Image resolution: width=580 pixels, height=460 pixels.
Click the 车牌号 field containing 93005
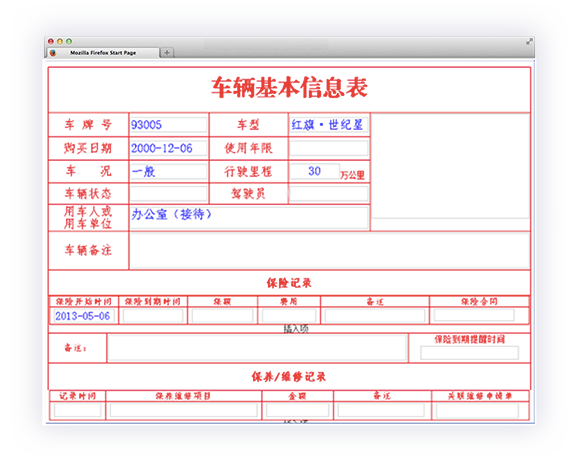point(168,125)
